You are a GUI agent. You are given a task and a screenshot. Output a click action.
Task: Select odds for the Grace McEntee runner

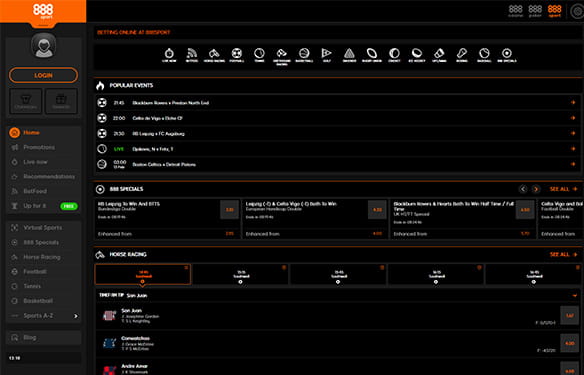[569, 343]
